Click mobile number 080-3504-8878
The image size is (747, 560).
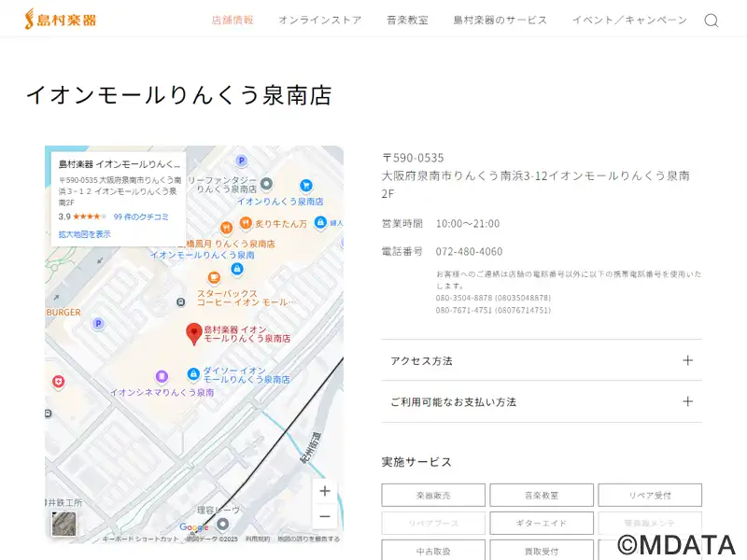[493, 298]
